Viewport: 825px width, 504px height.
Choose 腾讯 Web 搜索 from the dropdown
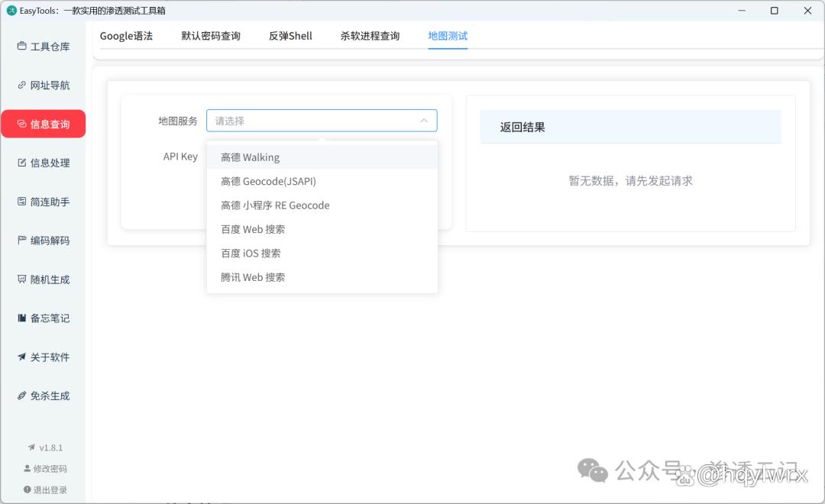tap(322, 277)
